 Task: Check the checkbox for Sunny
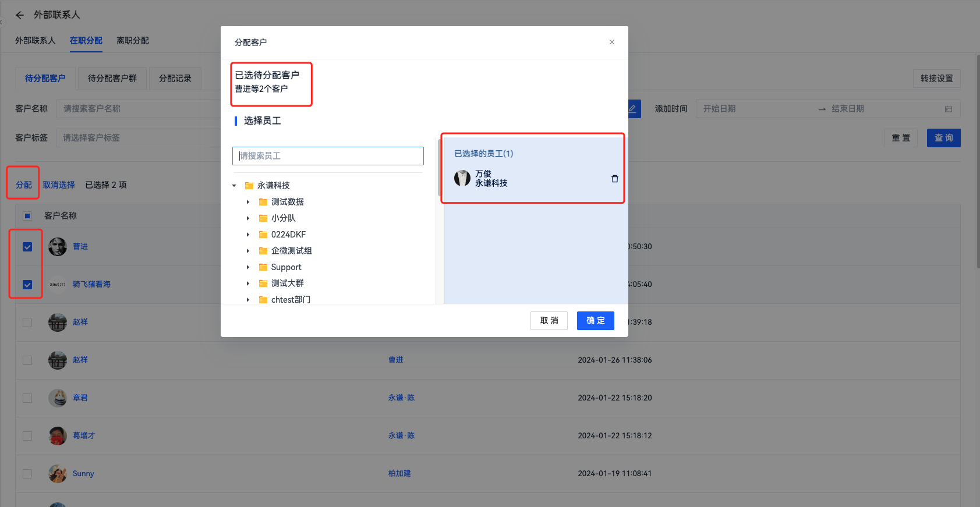point(27,474)
